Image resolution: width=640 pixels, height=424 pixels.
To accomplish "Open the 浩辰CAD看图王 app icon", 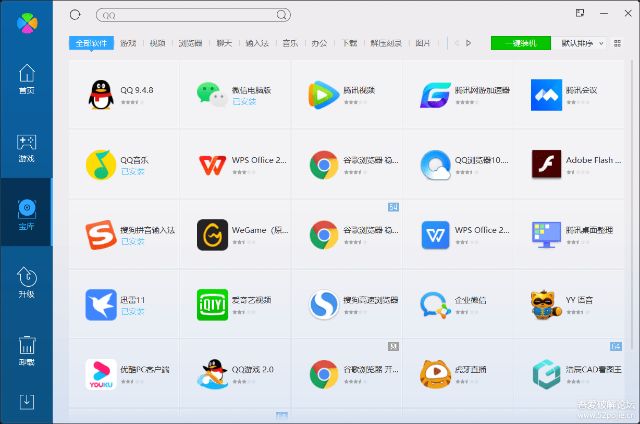I will click(546, 374).
